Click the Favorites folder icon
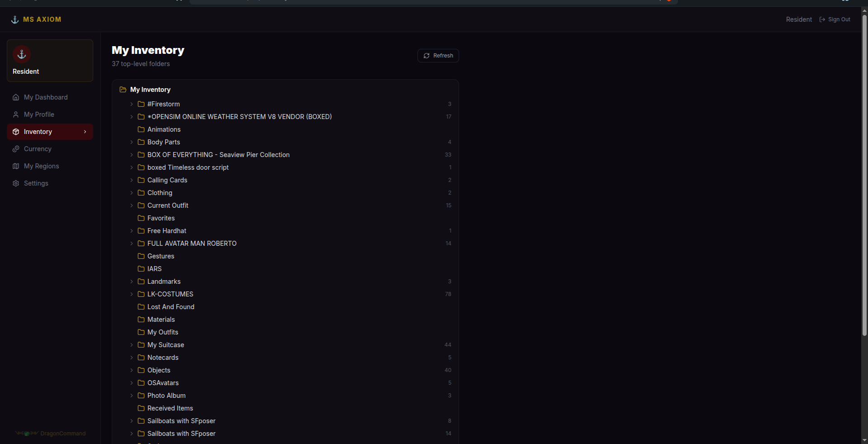868x444 pixels. coord(141,218)
